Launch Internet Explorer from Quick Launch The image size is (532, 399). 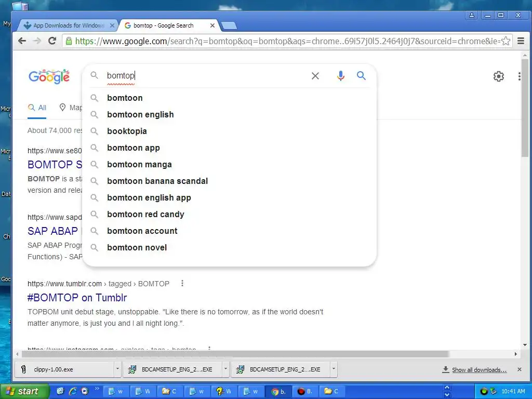click(73, 391)
